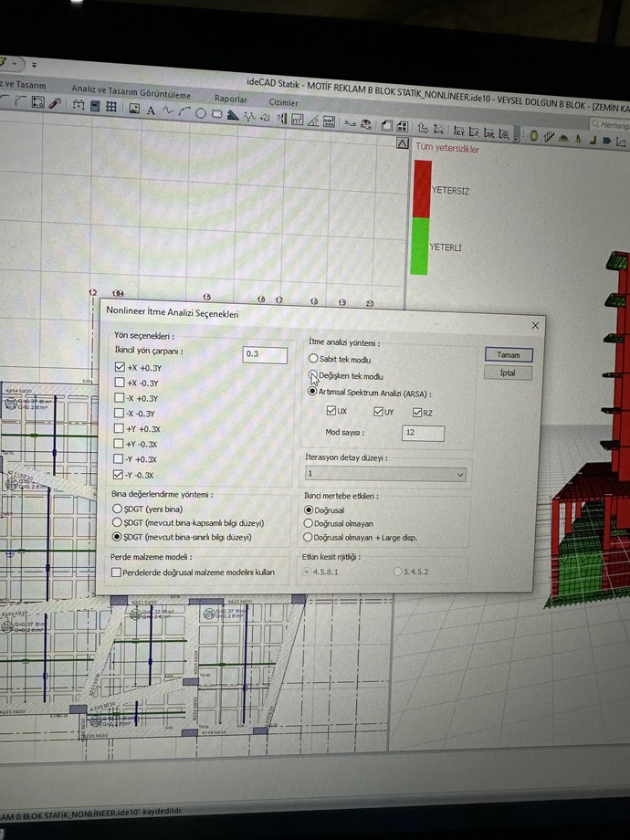Click the 'Tüm yetersizlikler' legend title
Screen dimensions: 630x840
tap(447, 148)
